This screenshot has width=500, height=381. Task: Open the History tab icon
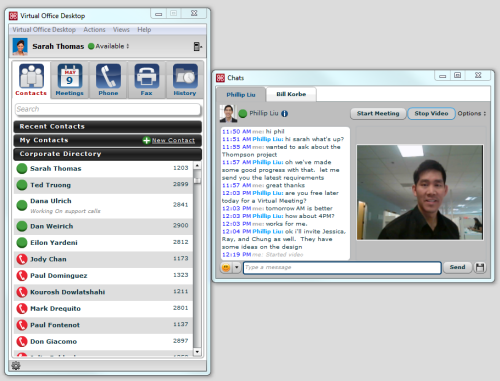coord(185,76)
